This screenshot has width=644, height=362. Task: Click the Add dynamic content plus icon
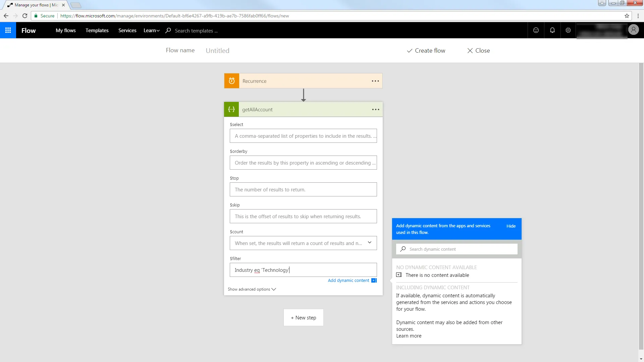coord(374,280)
